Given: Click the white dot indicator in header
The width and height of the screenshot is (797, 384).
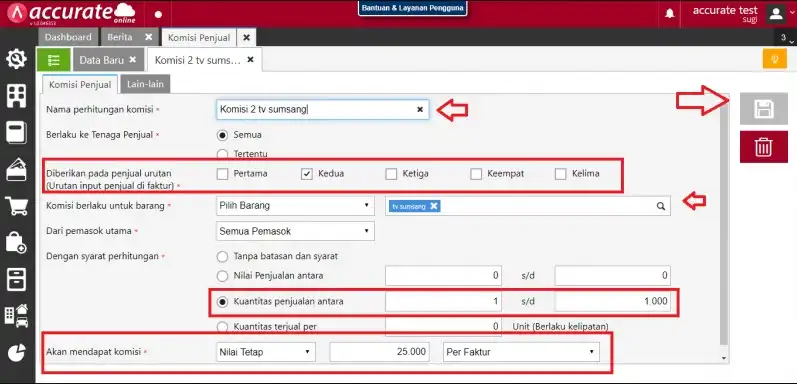Looking at the screenshot, I should (x=158, y=14).
